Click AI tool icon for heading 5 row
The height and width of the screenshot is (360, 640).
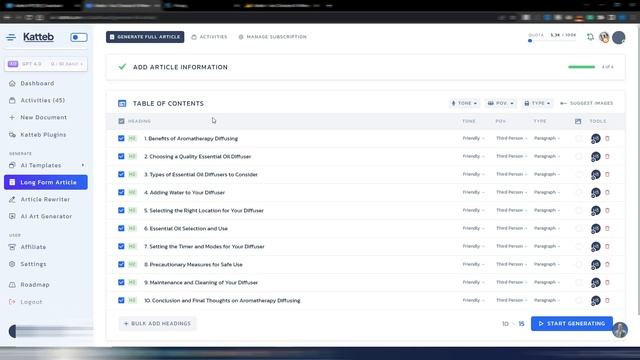596,211
